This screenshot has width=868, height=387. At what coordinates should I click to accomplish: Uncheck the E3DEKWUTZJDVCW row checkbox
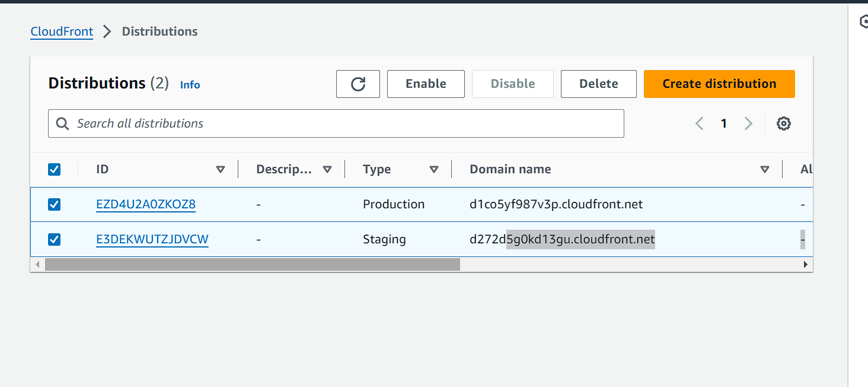point(54,240)
